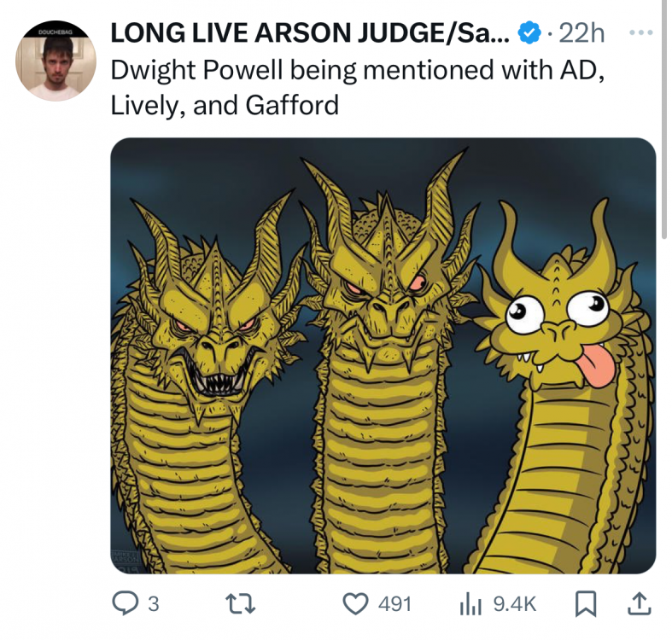The height and width of the screenshot is (640, 672).
Task: View analytics bar chart icon
Action: tap(471, 604)
